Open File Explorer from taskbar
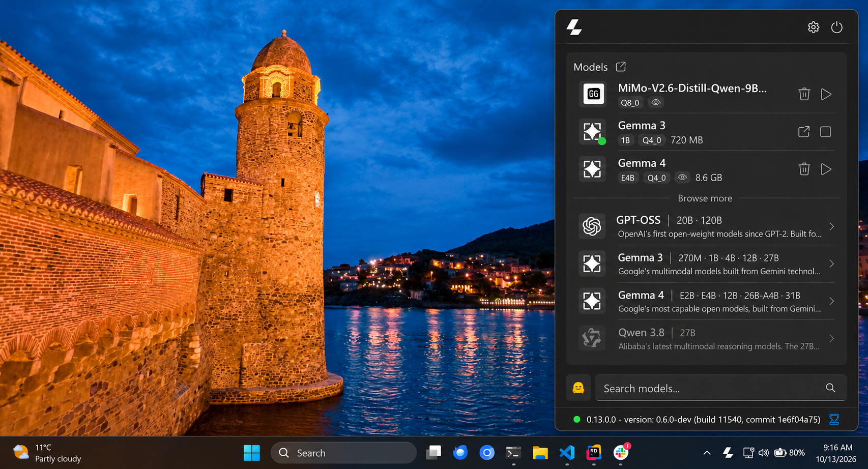 coord(540,452)
